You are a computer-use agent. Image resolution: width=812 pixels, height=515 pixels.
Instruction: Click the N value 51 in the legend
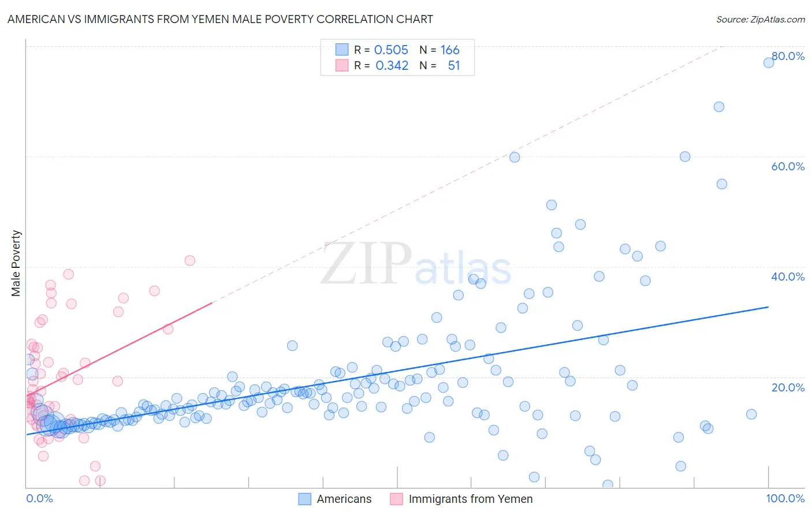click(x=454, y=65)
